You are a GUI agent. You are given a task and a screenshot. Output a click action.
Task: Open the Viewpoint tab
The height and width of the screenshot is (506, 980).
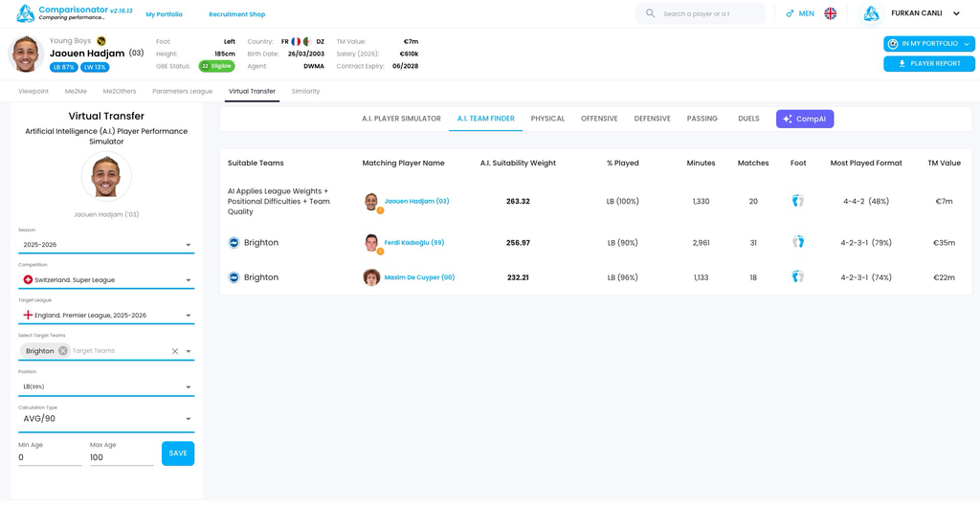click(x=33, y=91)
